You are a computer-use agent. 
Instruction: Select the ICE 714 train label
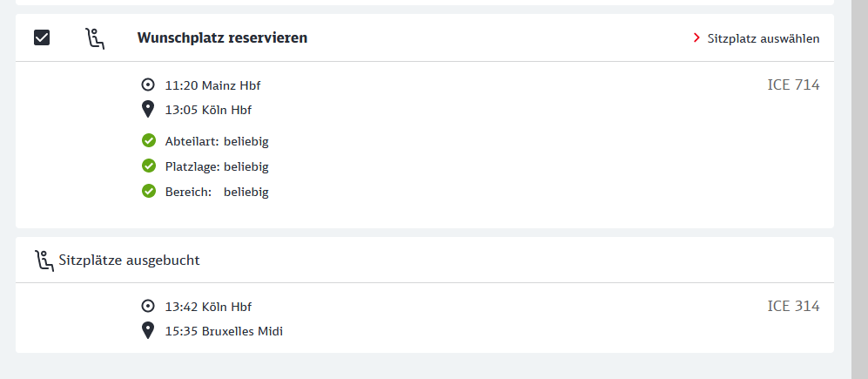pyautogui.click(x=793, y=85)
